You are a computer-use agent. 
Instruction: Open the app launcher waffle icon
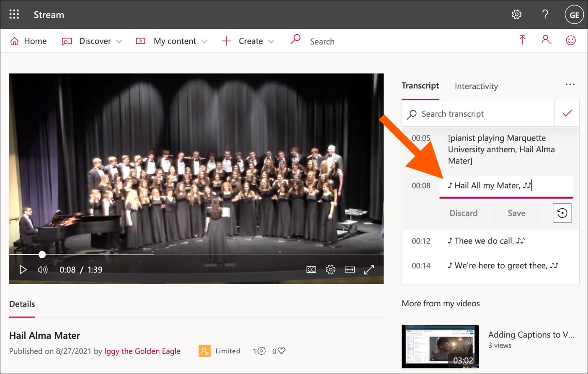click(14, 15)
